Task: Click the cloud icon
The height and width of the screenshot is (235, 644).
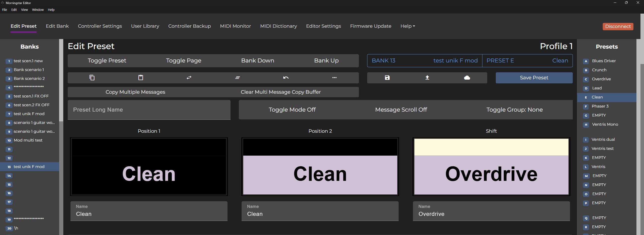Action: [x=467, y=78]
